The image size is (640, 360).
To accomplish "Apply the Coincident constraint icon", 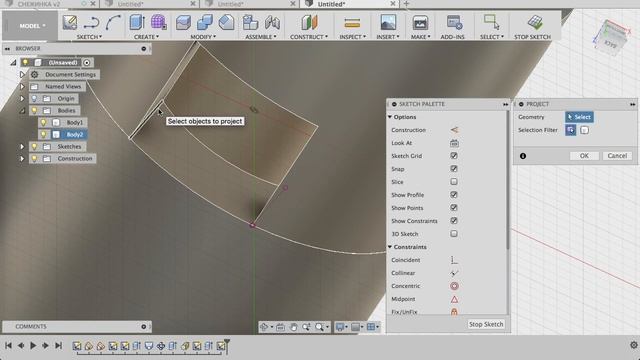I will click(x=454, y=260).
